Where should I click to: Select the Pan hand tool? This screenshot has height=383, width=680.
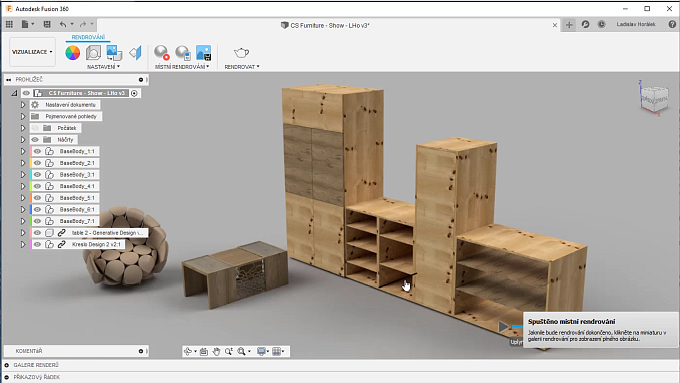pyautogui.click(x=216, y=351)
